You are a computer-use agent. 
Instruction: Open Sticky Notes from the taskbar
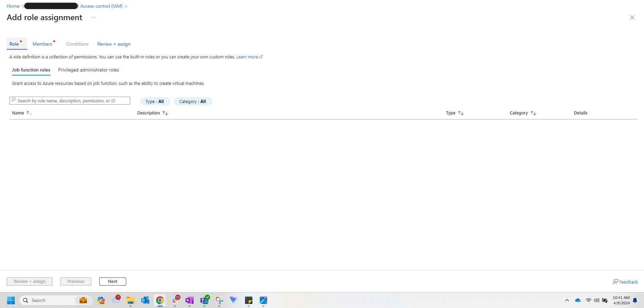[249, 300]
